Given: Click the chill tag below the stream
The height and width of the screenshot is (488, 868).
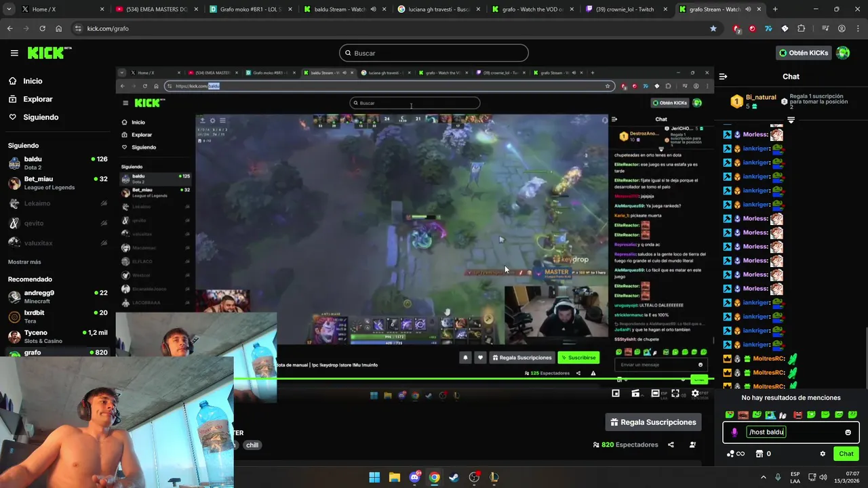Looking at the screenshot, I should click(x=252, y=445).
